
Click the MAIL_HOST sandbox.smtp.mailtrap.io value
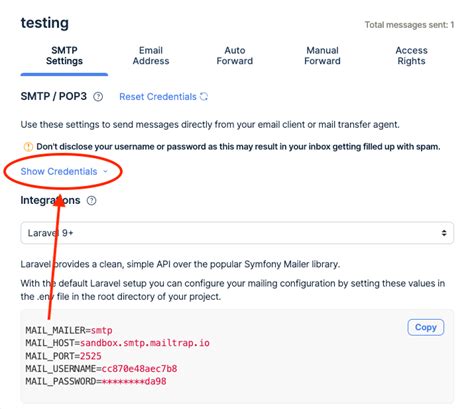(145, 343)
